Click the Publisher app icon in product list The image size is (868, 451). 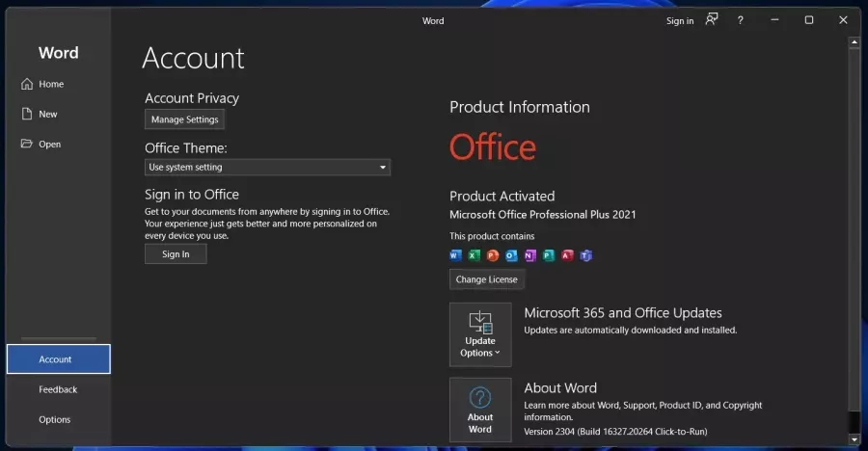pyautogui.click(x=549, y=255)
